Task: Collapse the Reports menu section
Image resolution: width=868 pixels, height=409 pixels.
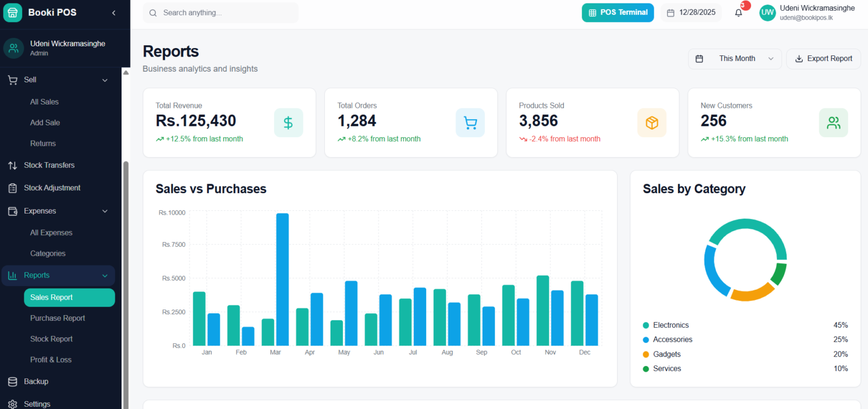Action: pos(105,276)
